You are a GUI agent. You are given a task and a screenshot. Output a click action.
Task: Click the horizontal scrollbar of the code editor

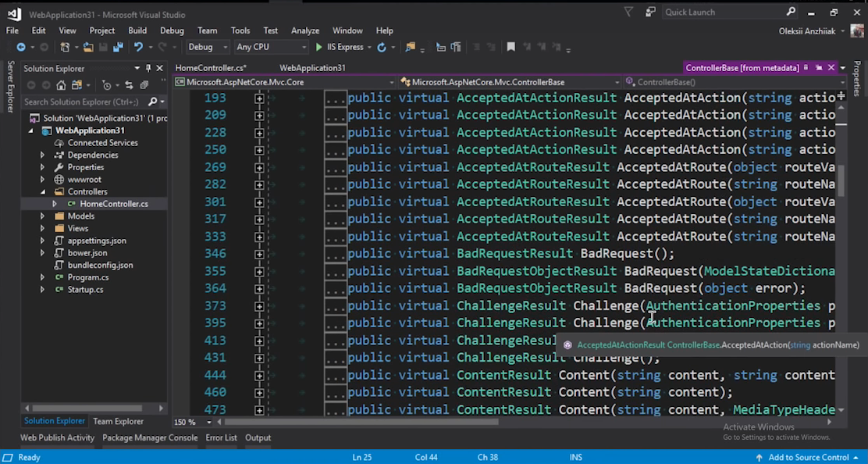361,422
